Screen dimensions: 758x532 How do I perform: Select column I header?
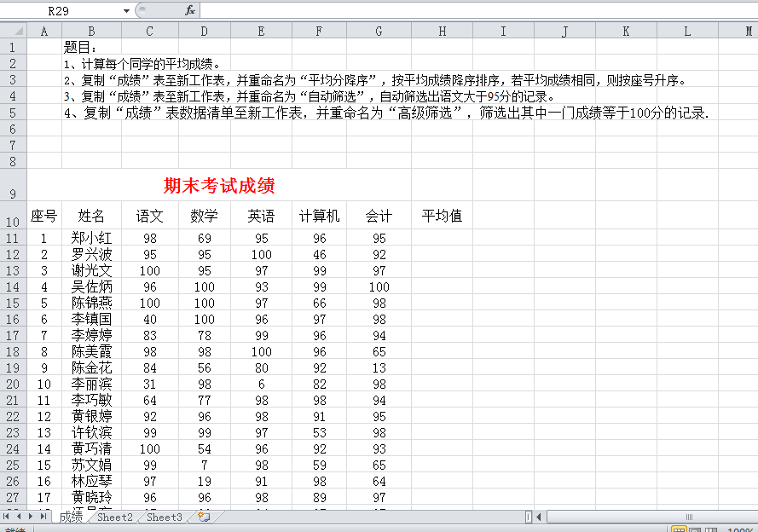(x=503, y=31)
